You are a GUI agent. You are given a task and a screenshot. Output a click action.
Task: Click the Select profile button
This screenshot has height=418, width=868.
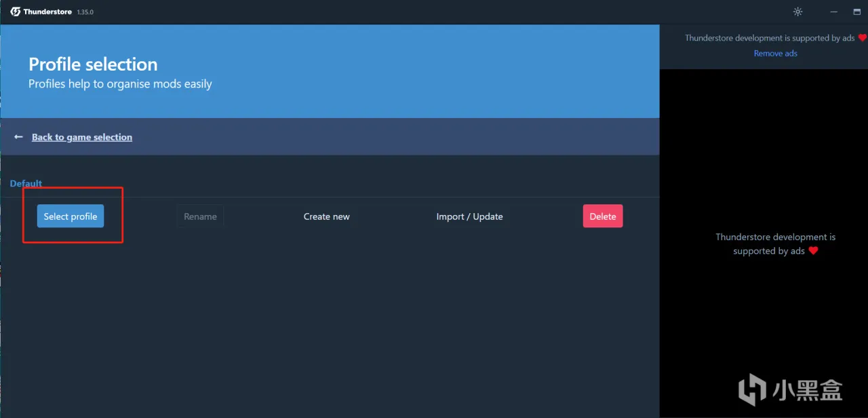[71, 216]
